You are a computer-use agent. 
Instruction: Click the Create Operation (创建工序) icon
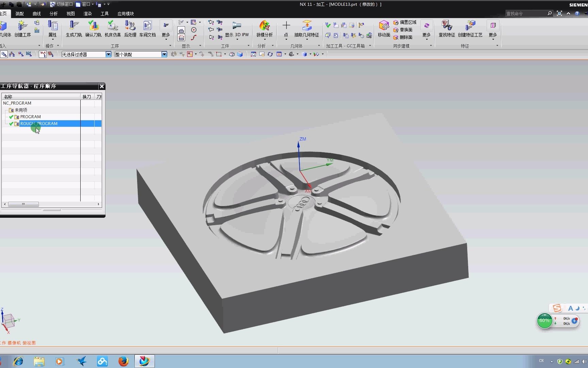click(22, 29)
